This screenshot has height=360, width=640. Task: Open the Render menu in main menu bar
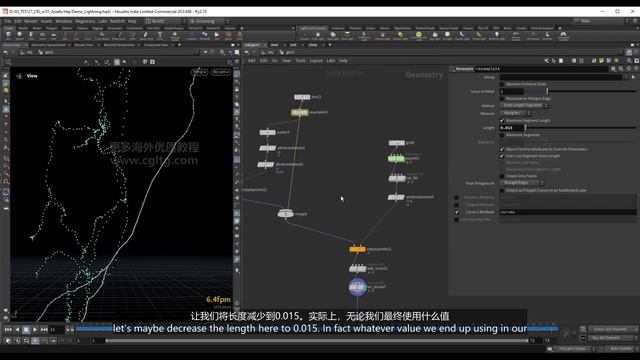pyautogui.click(x=31, y=21)
